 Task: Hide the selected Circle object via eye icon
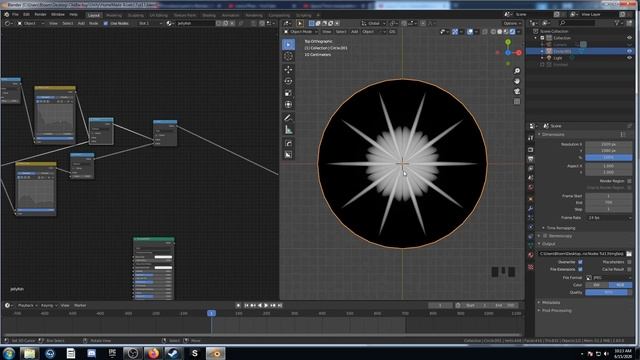[x=629, y=51]
